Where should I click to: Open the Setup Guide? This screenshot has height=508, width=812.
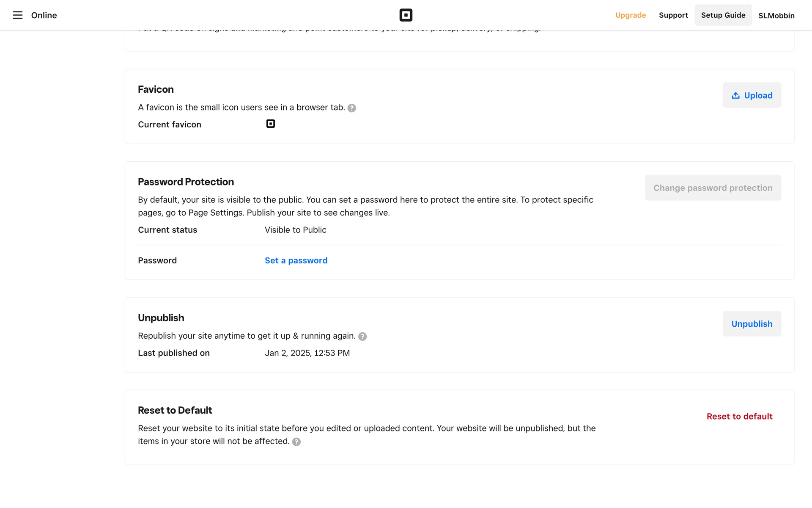pyautogui.click(x=723, y=15)
